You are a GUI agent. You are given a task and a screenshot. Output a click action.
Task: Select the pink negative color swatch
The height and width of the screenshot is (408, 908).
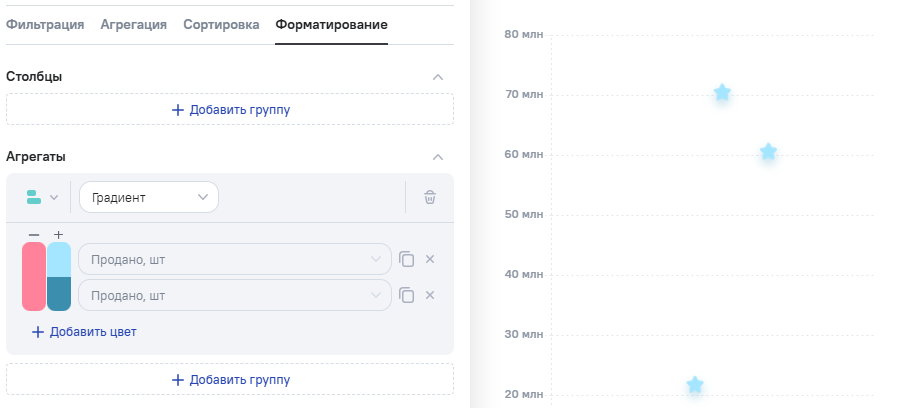click(34, 276)
